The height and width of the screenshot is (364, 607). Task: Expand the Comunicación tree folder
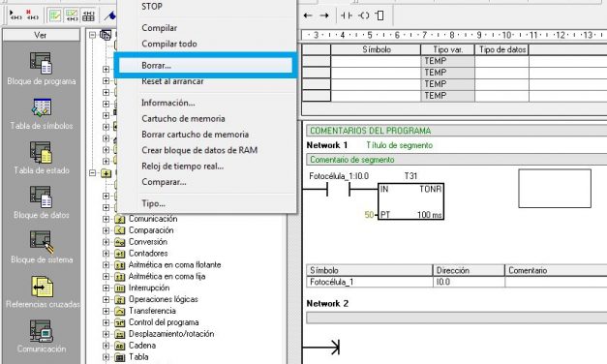pos(106,219)
